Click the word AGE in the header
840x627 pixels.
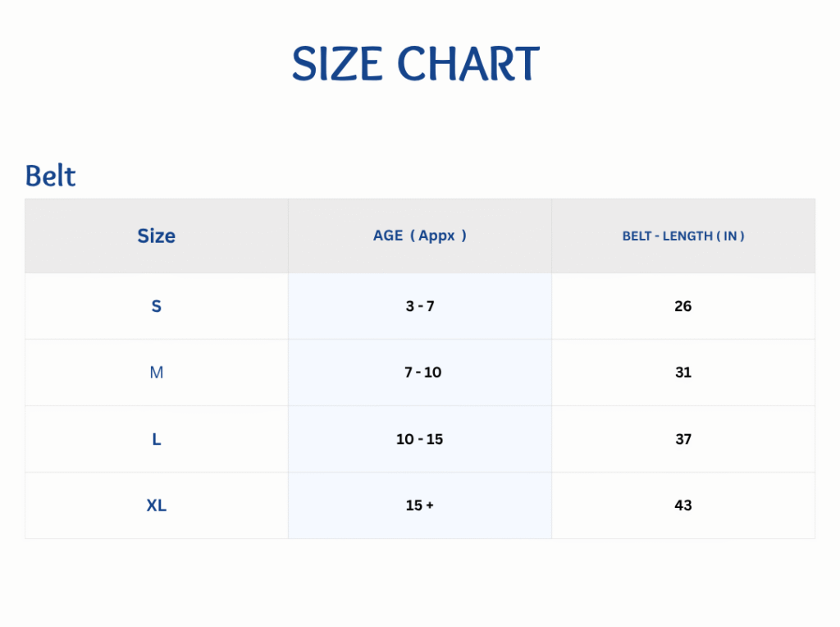[388, 236]
